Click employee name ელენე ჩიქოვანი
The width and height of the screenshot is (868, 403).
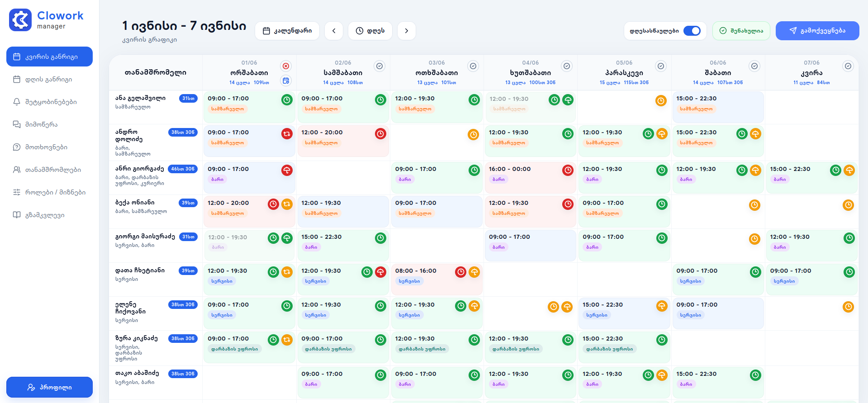[x=130, y=308]
